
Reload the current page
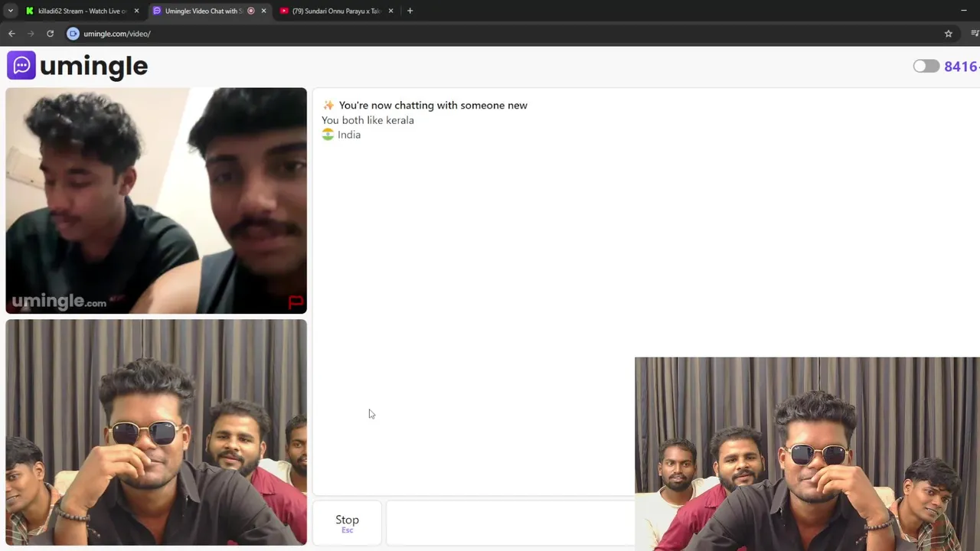tap(50, 34)
